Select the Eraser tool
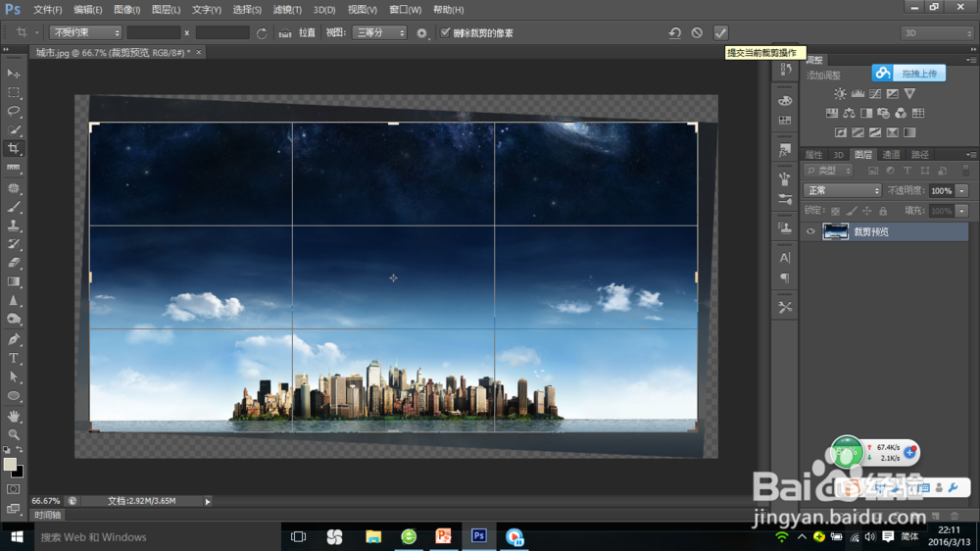Viewport: 980px width, 551px height. tap(13, 263)
